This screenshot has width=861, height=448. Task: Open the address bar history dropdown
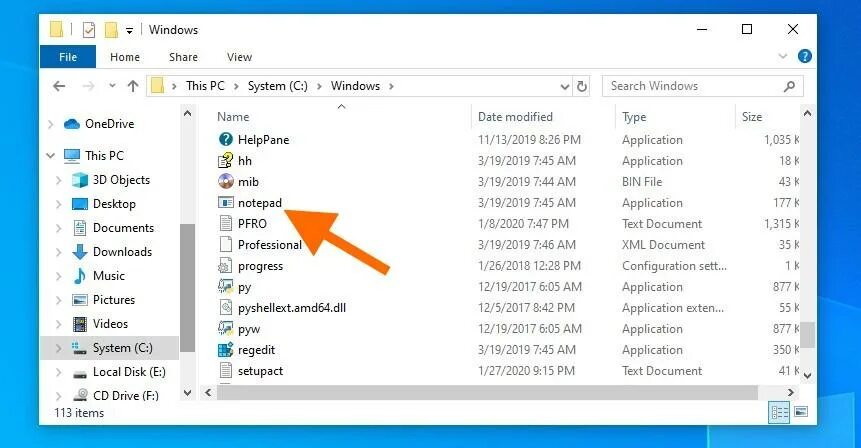(x=564, y=86)
